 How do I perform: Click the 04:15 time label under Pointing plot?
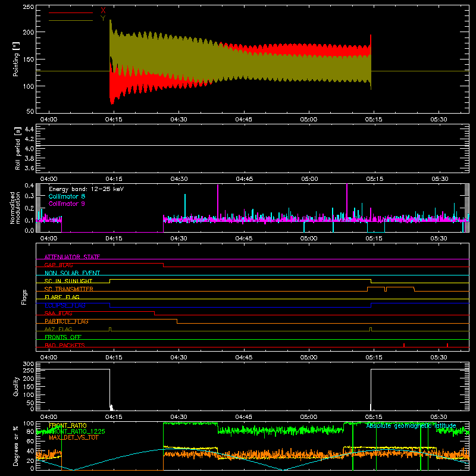pyautogui.click(x=114, y=120)
